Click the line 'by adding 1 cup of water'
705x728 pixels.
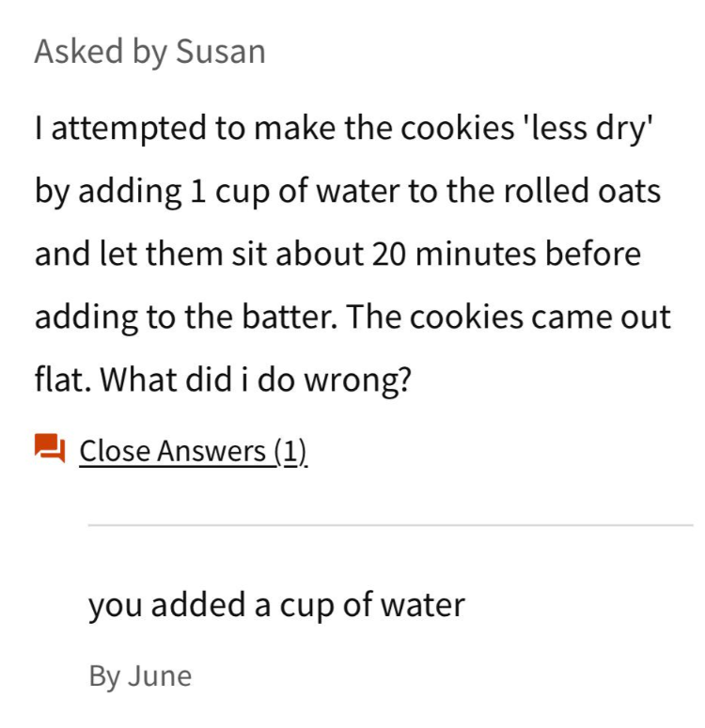click(x=348, y=191)
